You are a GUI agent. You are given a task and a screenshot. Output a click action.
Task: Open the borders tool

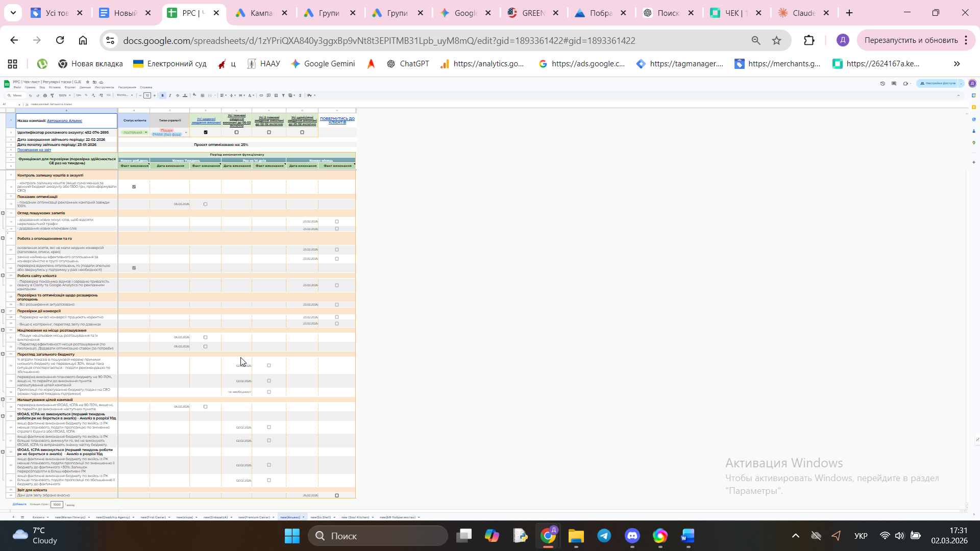click(203, 95)
